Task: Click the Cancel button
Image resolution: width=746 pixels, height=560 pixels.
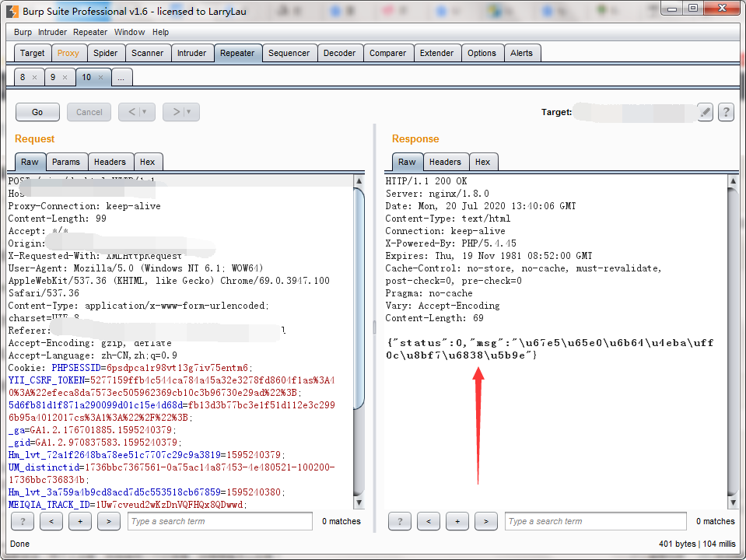Action: 89,112
